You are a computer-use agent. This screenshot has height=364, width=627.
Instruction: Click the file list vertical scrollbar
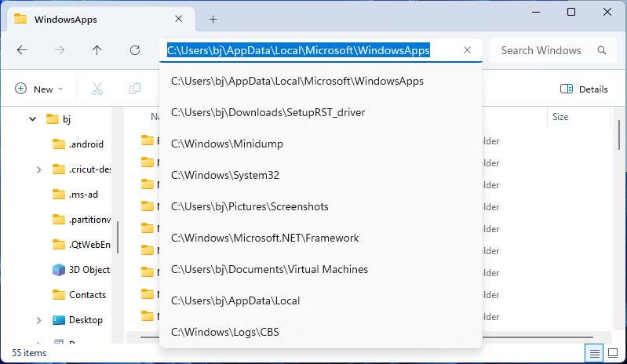pos(619,135)
